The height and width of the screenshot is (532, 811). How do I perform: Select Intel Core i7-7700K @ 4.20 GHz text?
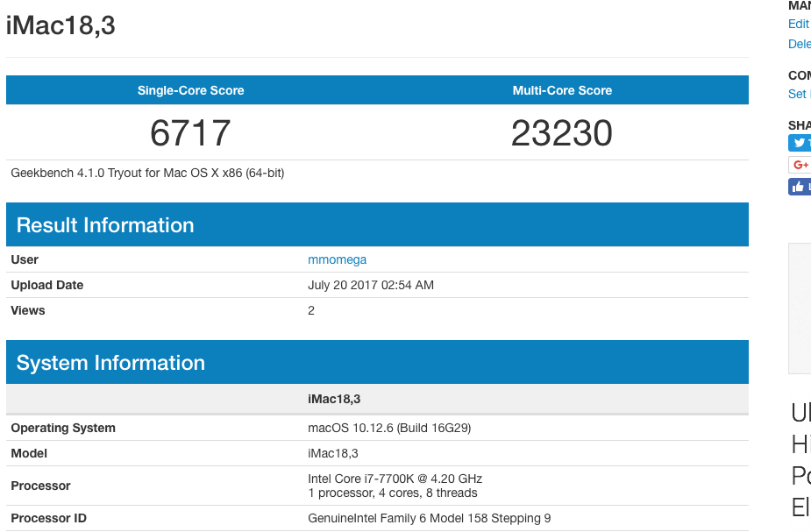coord(395,479)
